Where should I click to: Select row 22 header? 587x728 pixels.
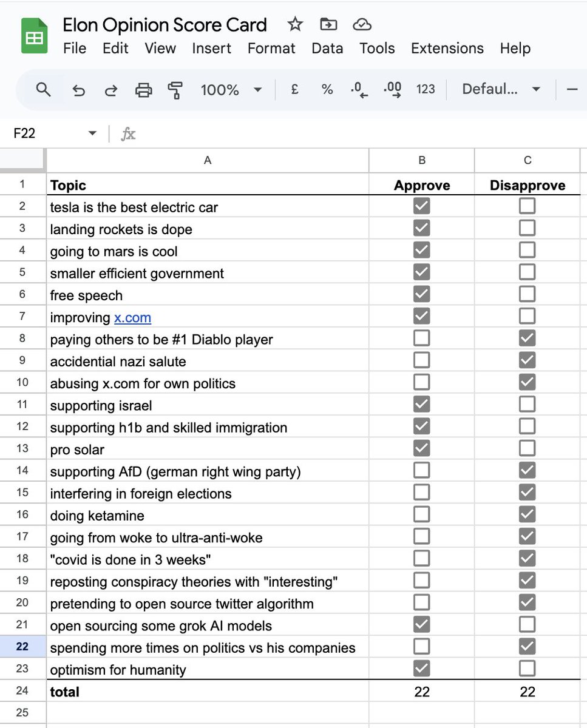coord(22,647)
